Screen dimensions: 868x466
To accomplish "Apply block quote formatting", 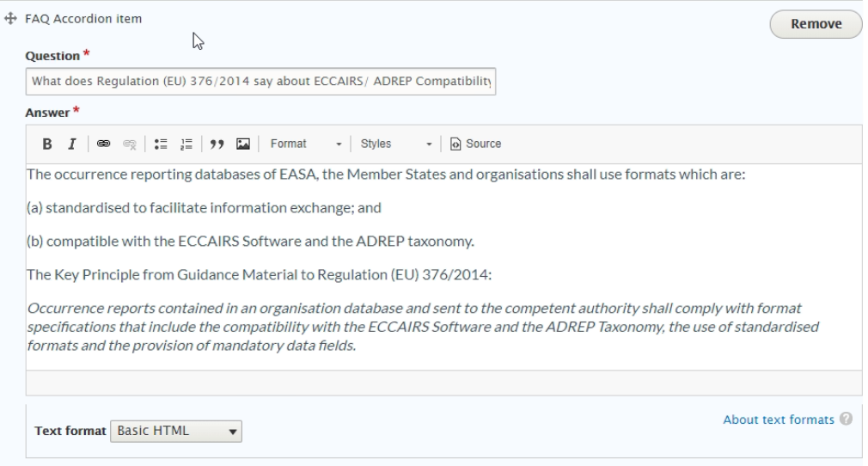I will (217, 144).
